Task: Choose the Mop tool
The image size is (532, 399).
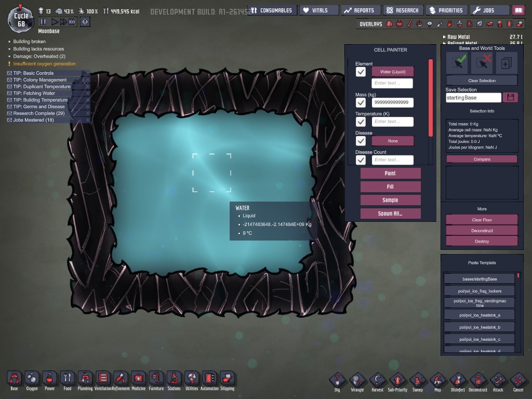Action: click(437, 380)
